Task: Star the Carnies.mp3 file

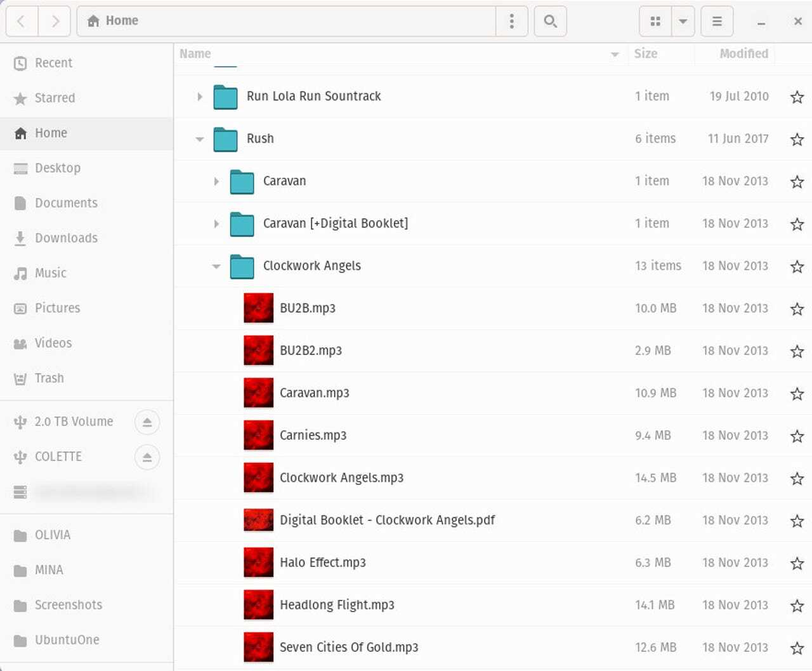Action: click(797, 437)
